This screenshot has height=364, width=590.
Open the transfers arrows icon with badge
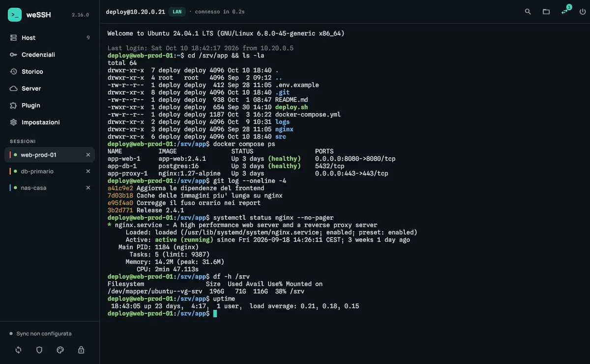[564, 11]
